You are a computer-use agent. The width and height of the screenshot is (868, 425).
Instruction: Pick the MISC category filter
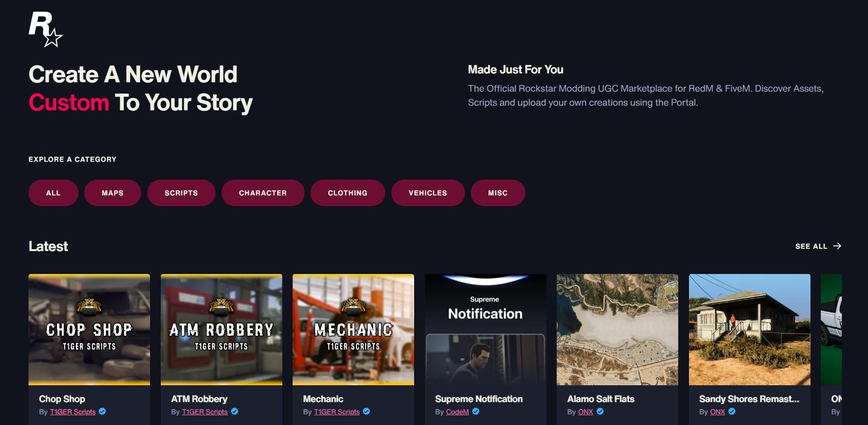click(x=498, y=193)
